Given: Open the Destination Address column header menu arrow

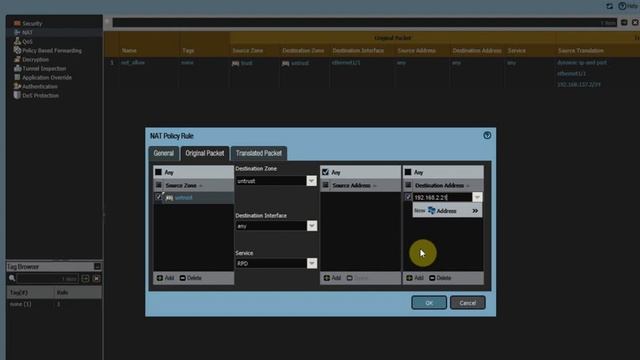Looking at the screenshot, I should pyautogui.click(x=468, y=186).
